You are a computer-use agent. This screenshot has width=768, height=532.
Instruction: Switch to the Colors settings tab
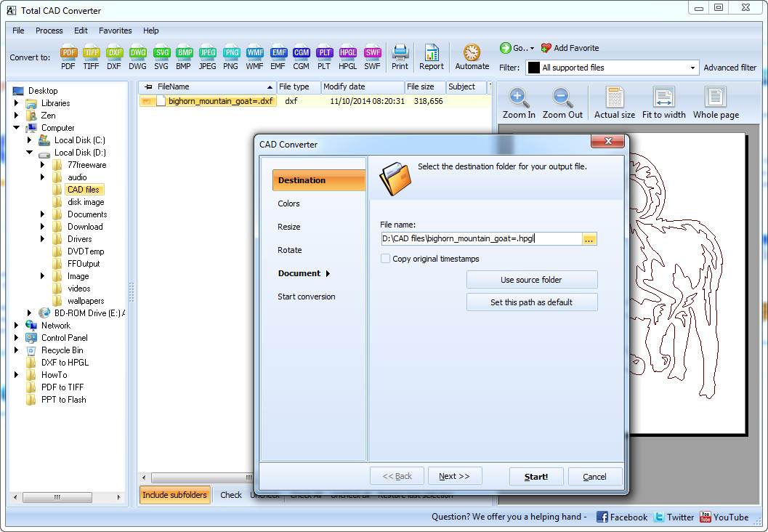[x=288, y=203]
